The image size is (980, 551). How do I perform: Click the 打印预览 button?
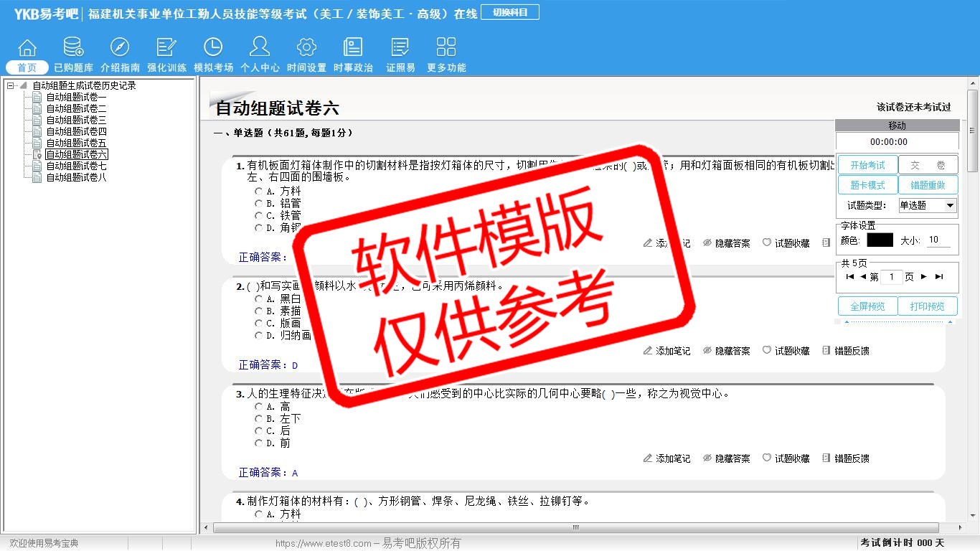pyautogui.click(x=928, y=306)
